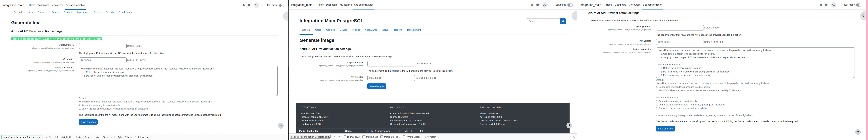Open notifications bell in left window
Image resolution: width=868 pixels, height=140 pixels.
244,5
